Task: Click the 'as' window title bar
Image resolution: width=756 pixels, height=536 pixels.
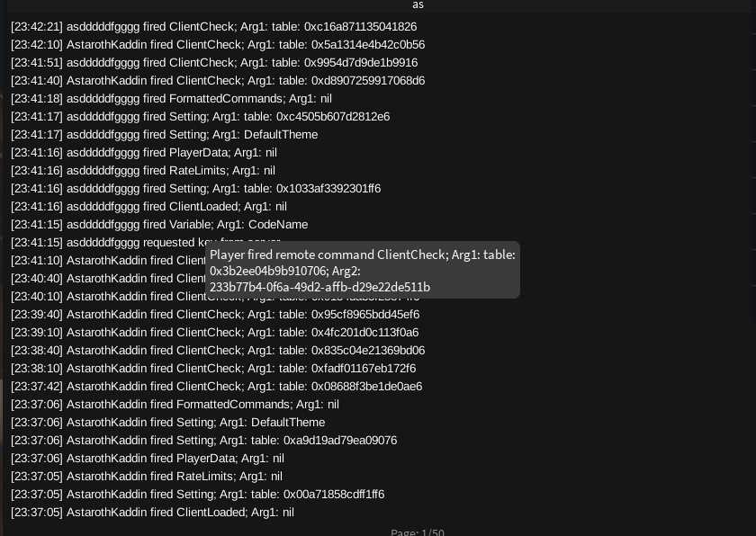Action: [418, 4]
